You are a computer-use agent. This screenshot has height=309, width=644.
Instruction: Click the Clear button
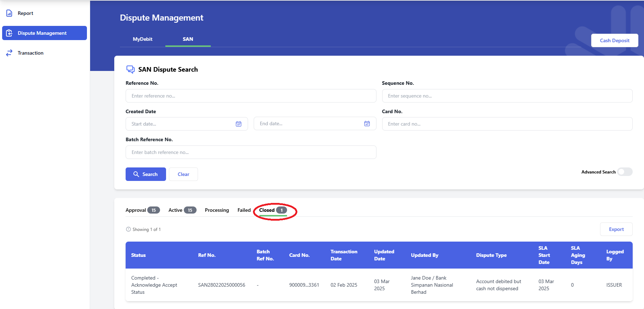[x=183, y=174]
